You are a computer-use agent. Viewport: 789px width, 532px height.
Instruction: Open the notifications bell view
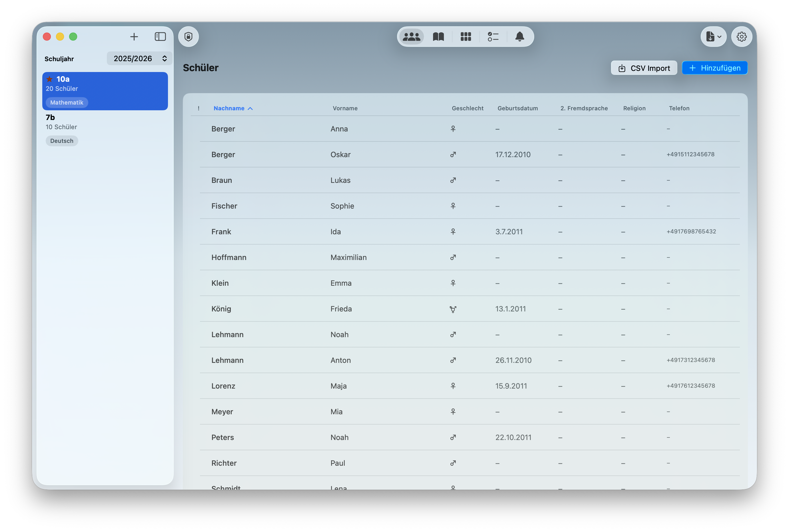(519, 37)
